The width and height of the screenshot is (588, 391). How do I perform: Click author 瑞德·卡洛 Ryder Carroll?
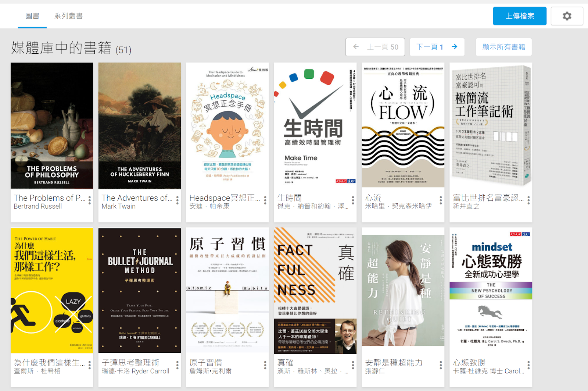[x=135, y=371]
